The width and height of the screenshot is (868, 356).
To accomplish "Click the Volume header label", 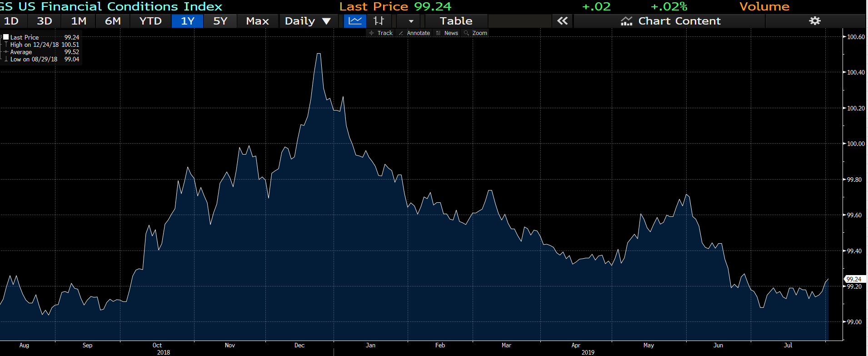I will pyautogui.click(x=764, y=6).
